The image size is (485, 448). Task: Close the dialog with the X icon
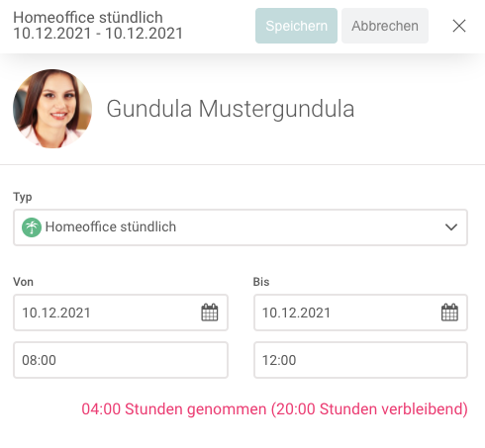pyautogui.click(x=459, y=26)
